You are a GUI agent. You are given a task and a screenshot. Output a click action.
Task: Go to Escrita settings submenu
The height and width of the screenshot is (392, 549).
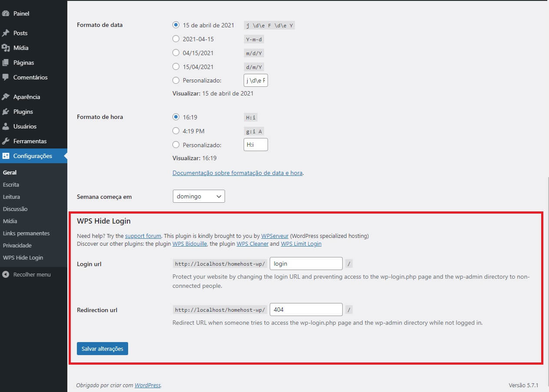[11, 184]
